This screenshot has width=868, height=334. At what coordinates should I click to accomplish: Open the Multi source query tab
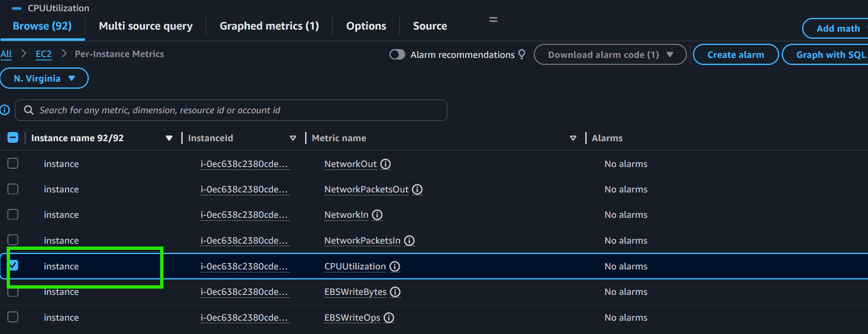click(146, 26)
